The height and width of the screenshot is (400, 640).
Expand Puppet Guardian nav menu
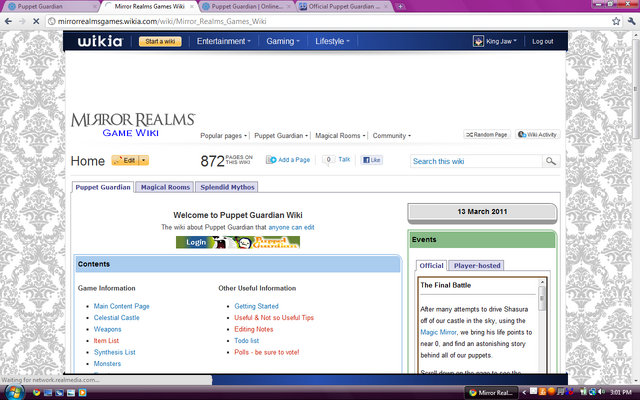281,136
